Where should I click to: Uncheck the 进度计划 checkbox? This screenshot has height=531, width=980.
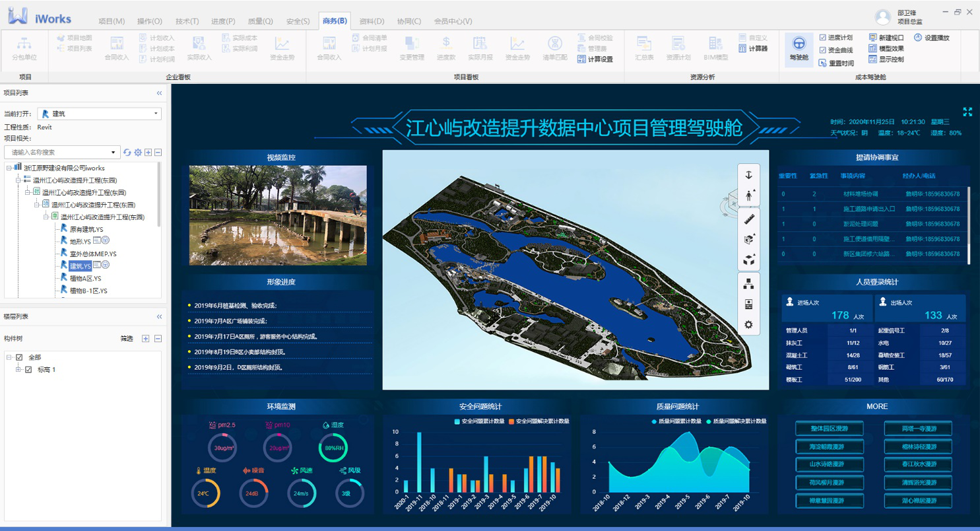pos(822,38)
